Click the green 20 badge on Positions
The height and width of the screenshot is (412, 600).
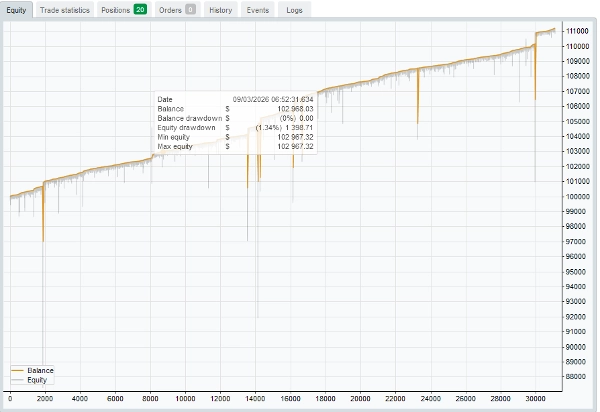(140, 10)
